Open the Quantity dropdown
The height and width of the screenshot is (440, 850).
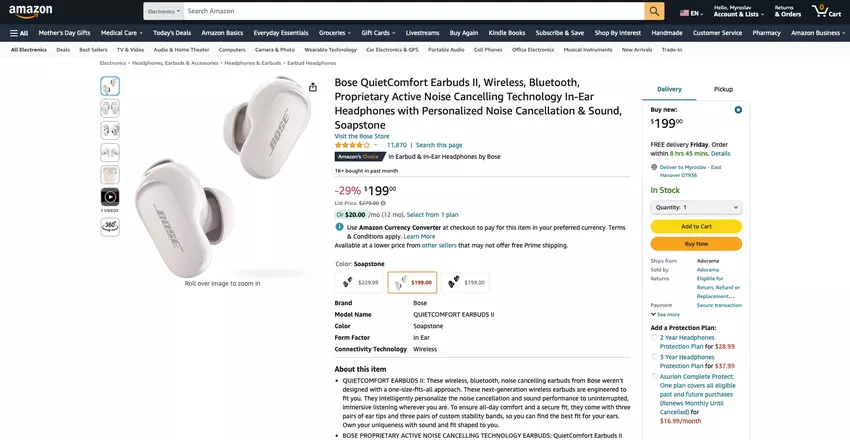coord(696,207)
